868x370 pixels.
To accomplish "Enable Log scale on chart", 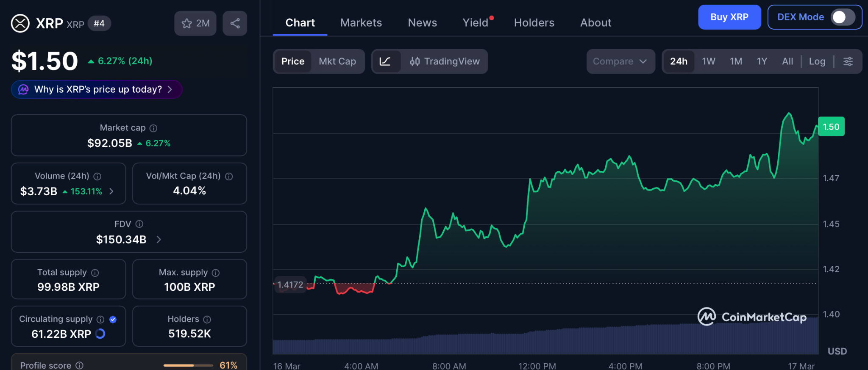I will 817,61.
